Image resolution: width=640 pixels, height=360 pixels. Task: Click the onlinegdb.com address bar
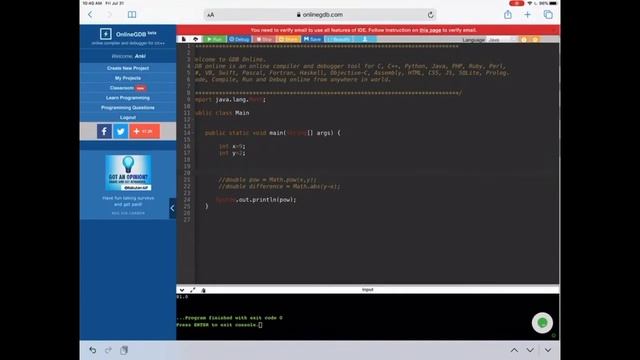pos(320,15)
